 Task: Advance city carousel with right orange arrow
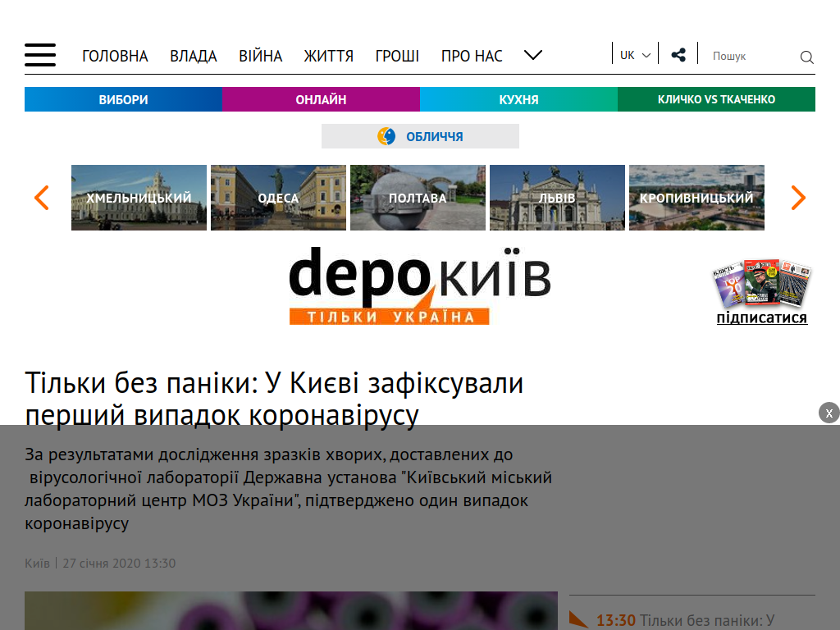click(798, 198)
